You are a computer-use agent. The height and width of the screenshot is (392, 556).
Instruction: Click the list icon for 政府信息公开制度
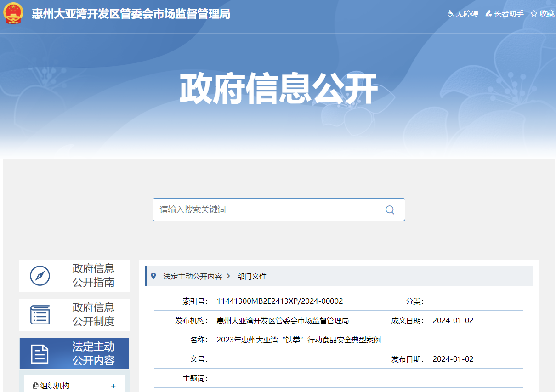click(40, 315)
